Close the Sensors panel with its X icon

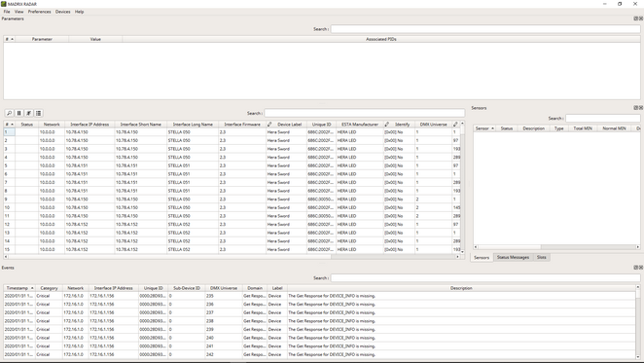[x=641, y=108]
